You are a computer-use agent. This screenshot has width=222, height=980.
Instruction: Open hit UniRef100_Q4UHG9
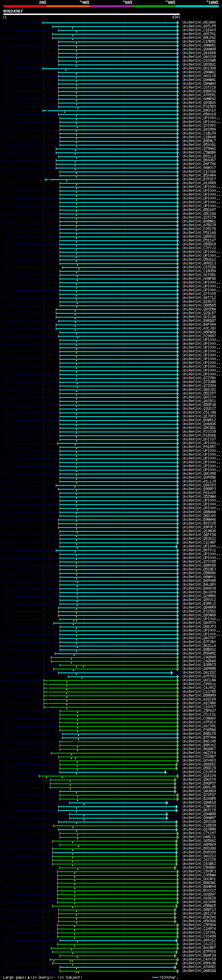pos(199,791)
